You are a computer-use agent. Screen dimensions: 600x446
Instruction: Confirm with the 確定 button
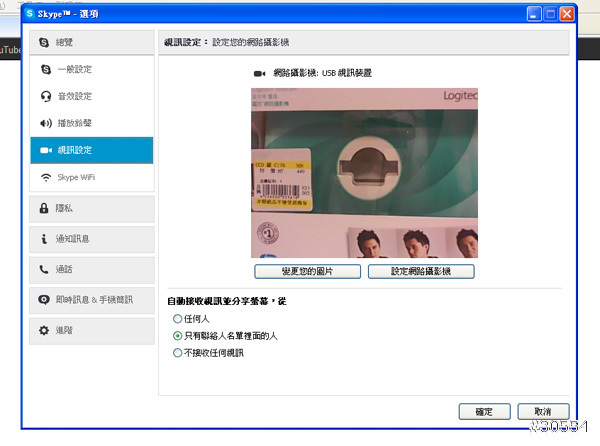pyautogui.click(x=484, y=412)
